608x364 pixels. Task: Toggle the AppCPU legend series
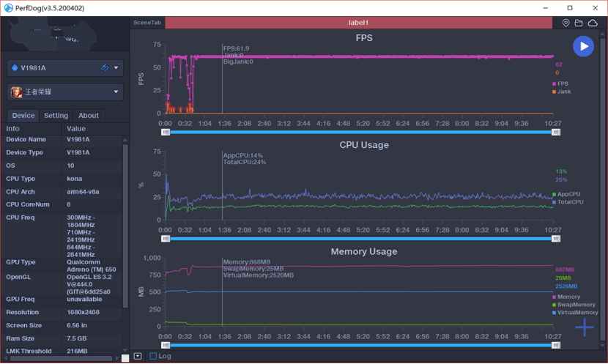click(x=566, y=194)
